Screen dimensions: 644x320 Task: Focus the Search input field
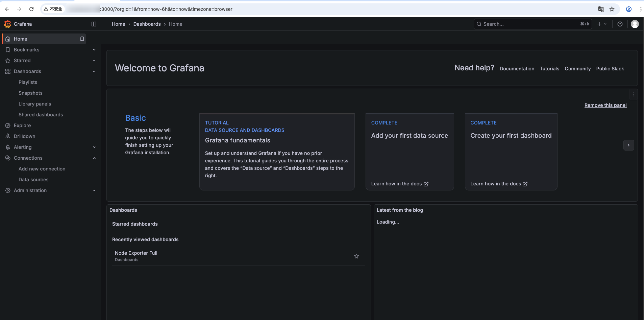click(533, 24)
